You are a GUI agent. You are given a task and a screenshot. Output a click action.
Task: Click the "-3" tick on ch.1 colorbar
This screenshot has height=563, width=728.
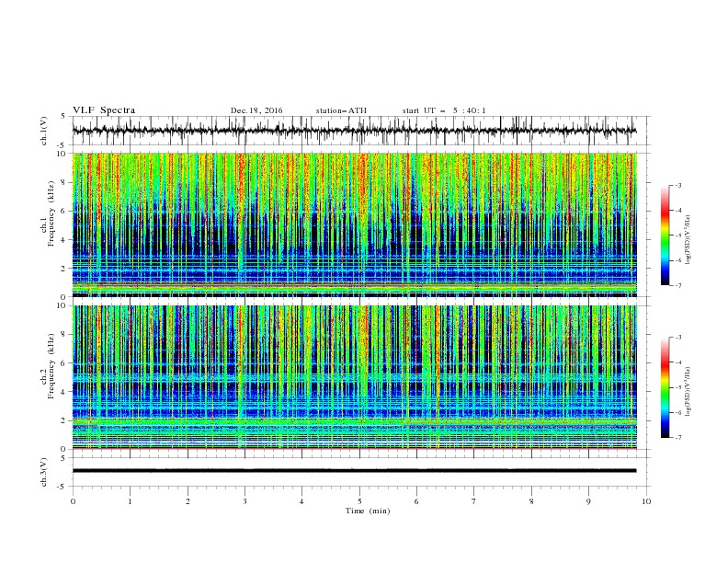(x=678, y=186)
